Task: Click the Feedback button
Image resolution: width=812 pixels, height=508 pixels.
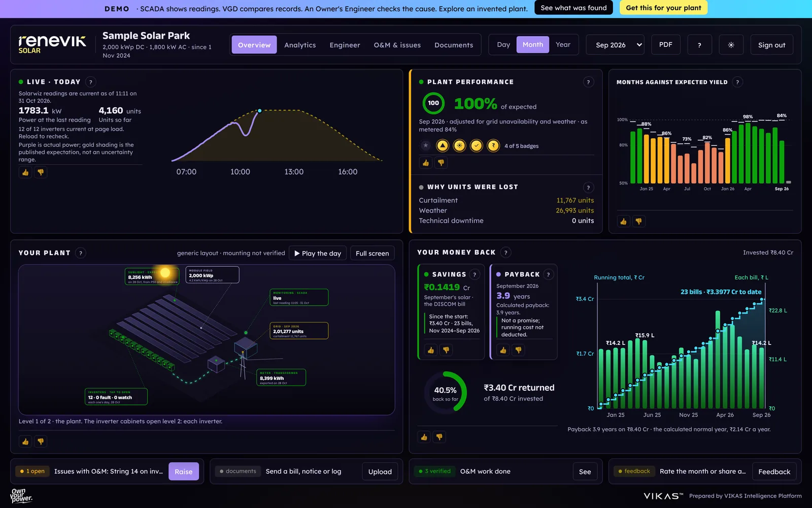Action: pyautogui.click(x=774, y=471)
